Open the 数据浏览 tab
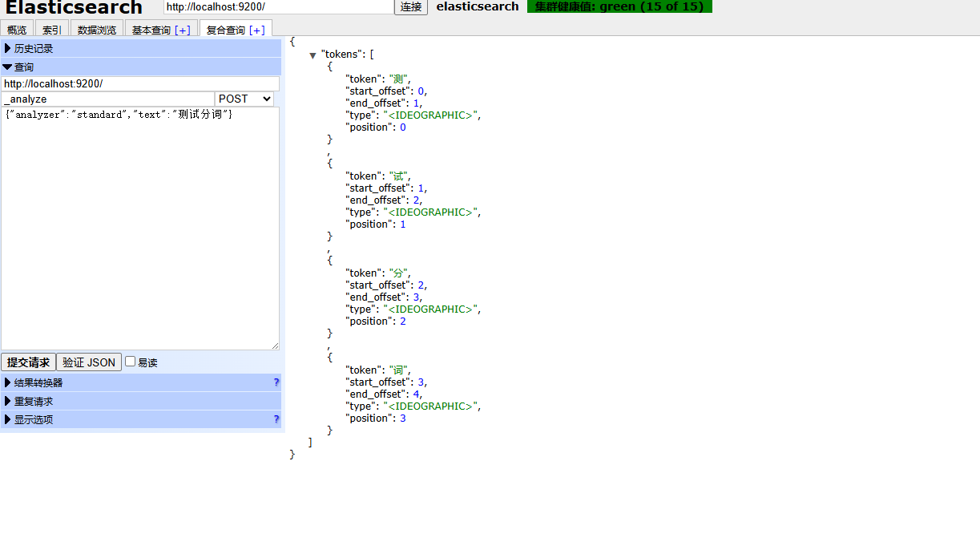 tap(97, 30)
